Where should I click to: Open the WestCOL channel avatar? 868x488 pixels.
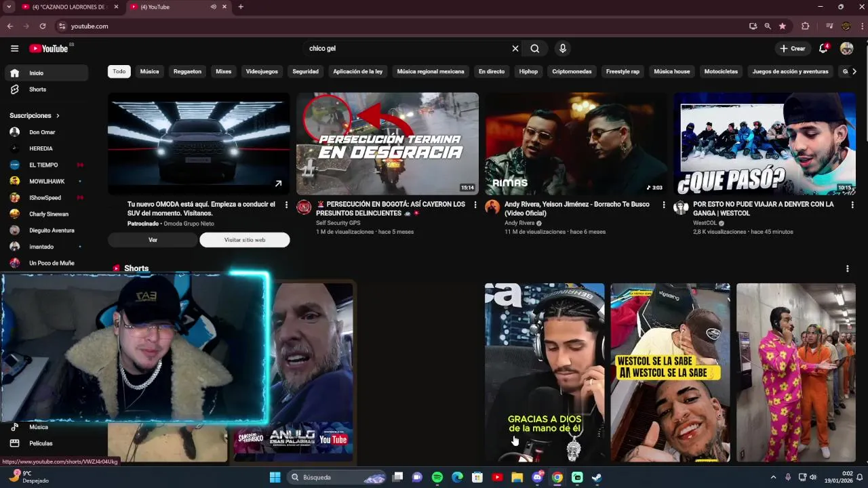click(x=681, y=207)
